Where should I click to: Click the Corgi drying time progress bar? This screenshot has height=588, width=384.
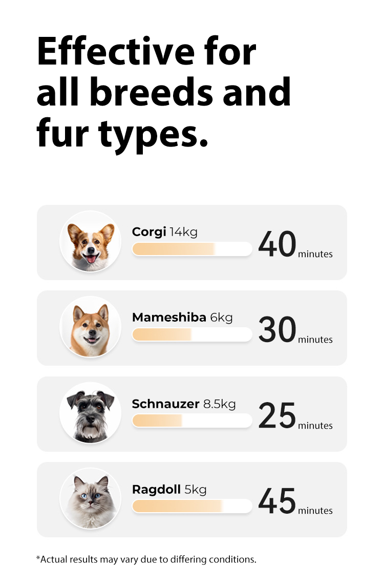pos(192,249)
